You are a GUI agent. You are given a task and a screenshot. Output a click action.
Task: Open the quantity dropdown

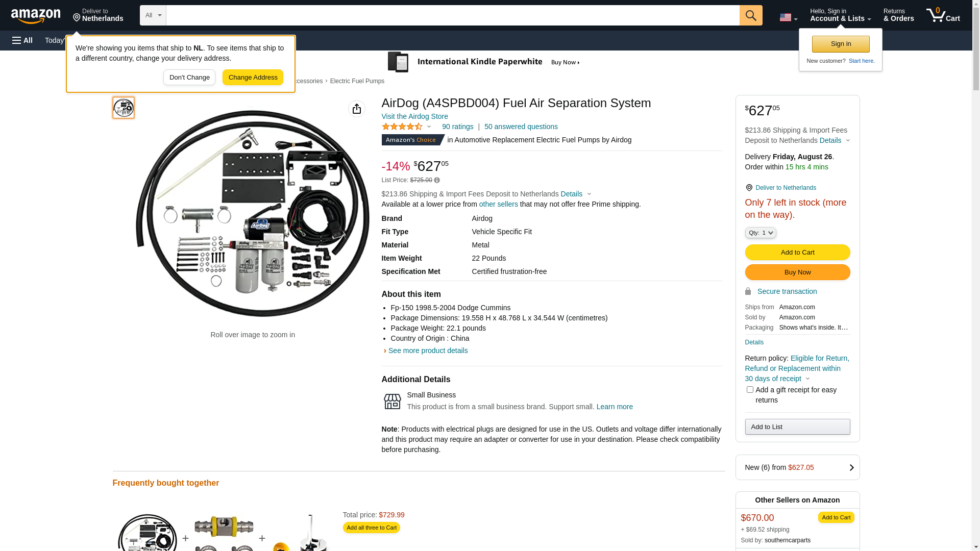tap(761, 233)
